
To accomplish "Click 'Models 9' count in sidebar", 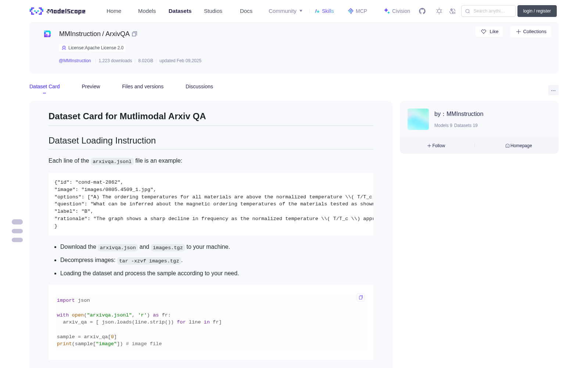I will pyautogui.click(x=443, y=125).
